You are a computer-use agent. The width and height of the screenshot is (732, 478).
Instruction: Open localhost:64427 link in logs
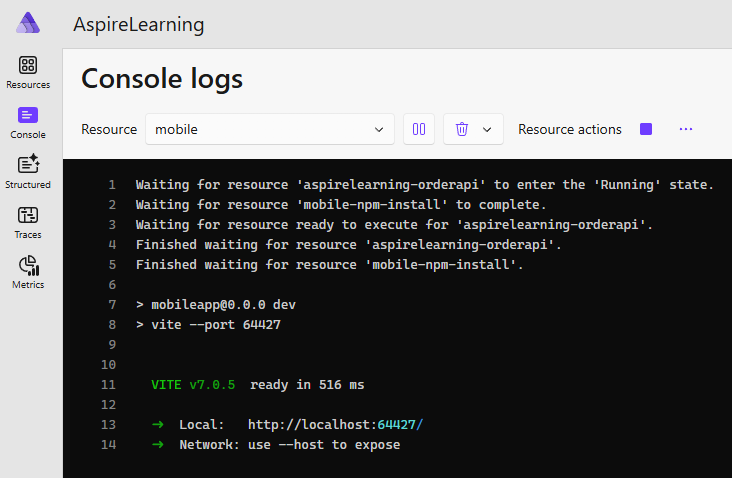click(x=335, y=424)
